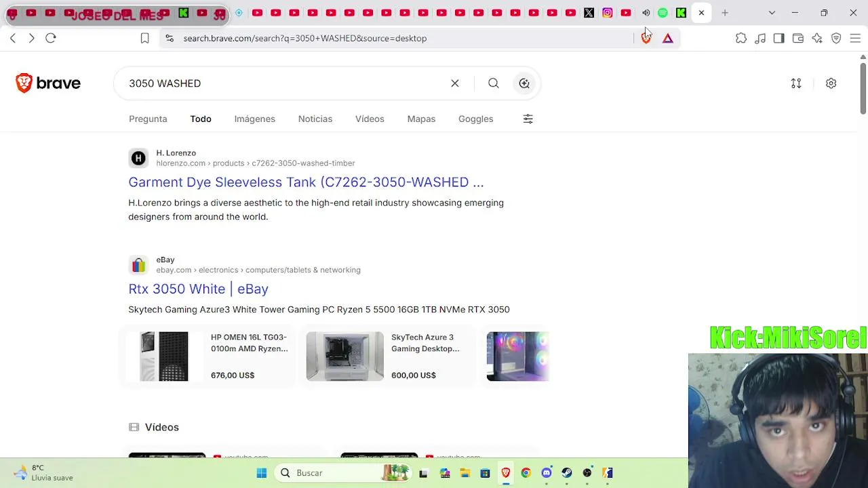Open HP OMEN 16L product thumbnail

click(164, 357)
